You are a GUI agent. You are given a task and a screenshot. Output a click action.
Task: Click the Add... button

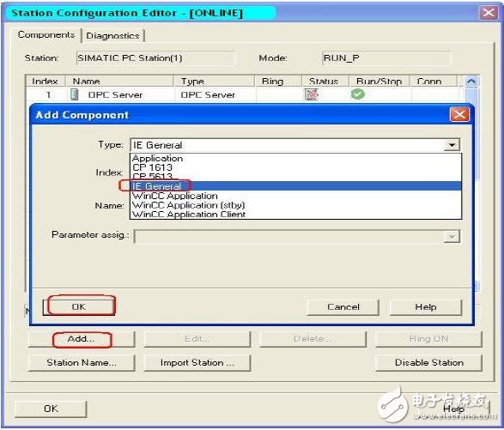[x=82, y=339]
